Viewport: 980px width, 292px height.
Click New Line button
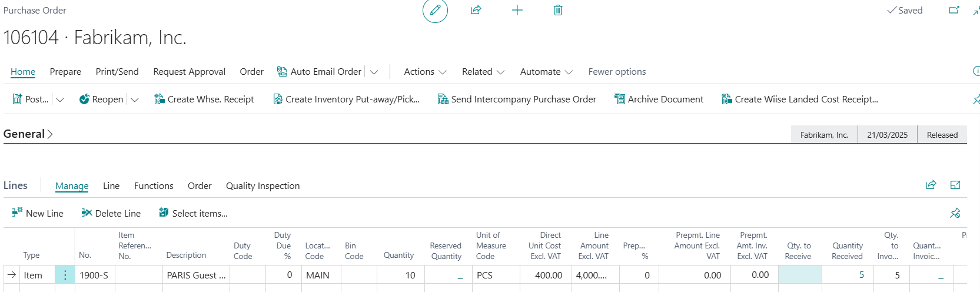tap(38, 213)
